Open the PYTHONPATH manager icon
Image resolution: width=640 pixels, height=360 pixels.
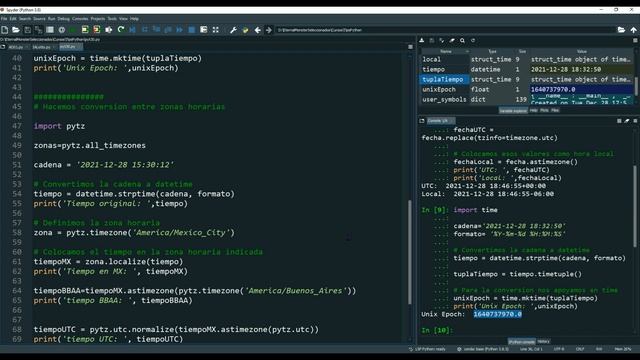(x=245, y=30)
